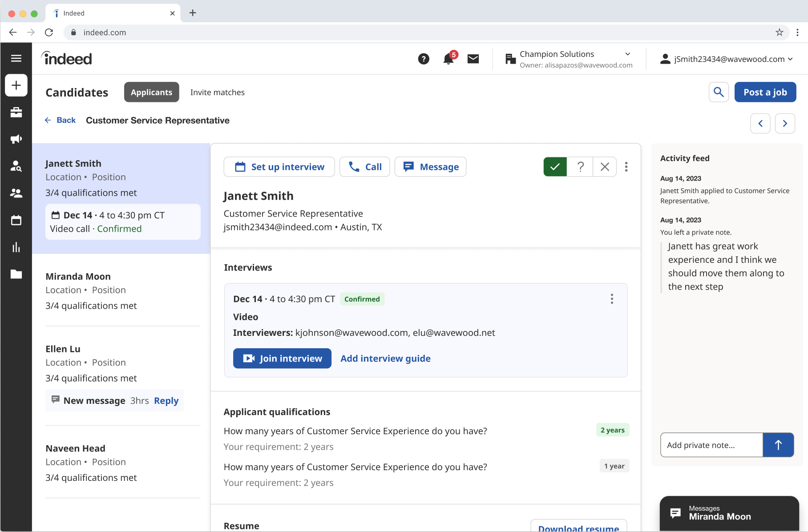This screenshot has width=808, height=532.
Task: Reject the candidate using the X status button
Action: point(604,167)
